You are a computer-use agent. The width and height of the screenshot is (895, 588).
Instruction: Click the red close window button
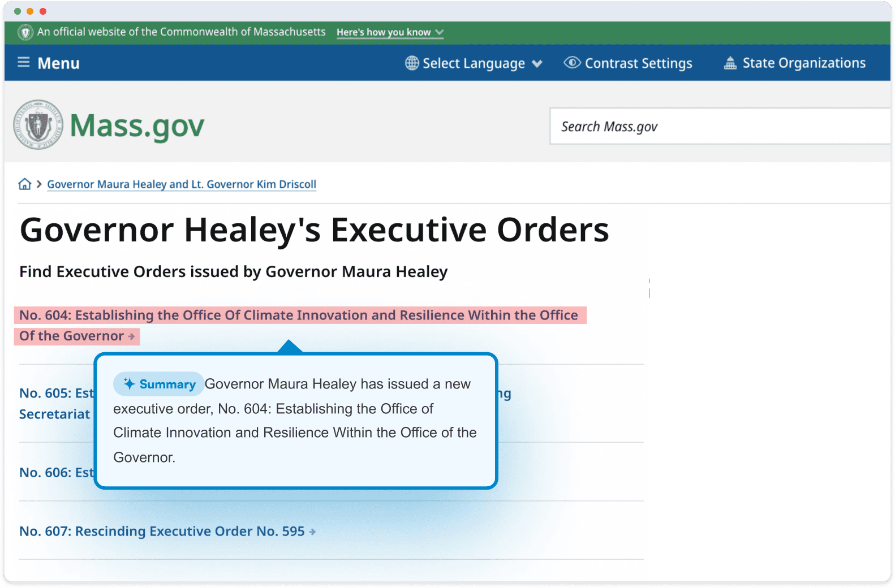pos(43,11)
